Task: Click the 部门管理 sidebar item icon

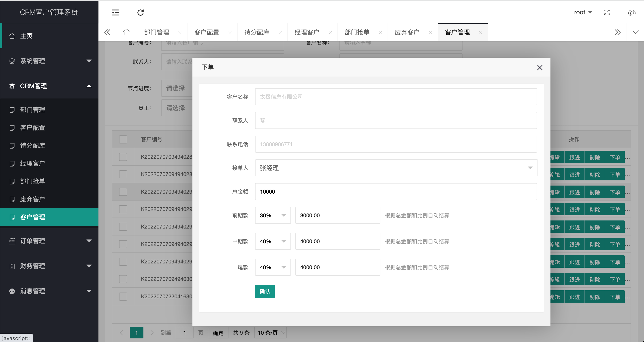Action: tap(12, 110)
